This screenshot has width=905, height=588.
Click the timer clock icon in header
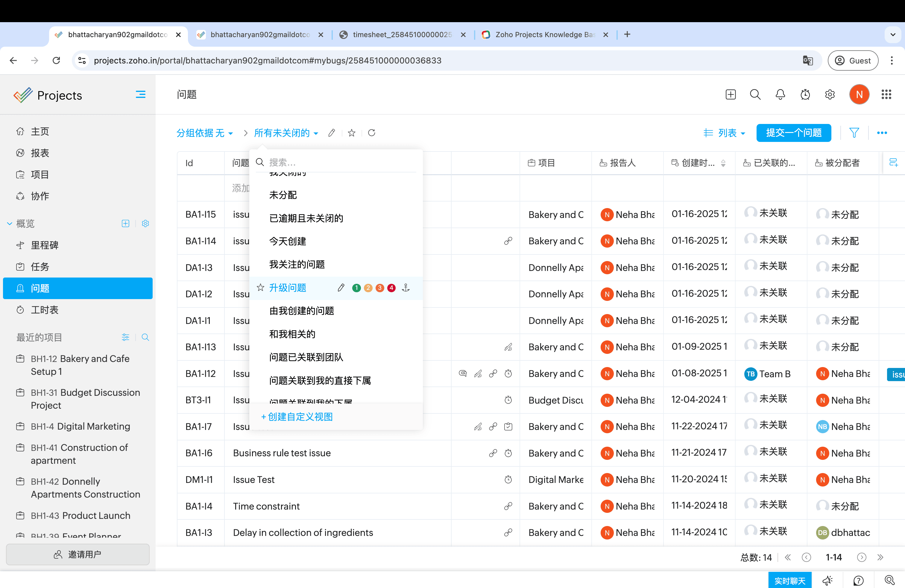coord(805,94)
